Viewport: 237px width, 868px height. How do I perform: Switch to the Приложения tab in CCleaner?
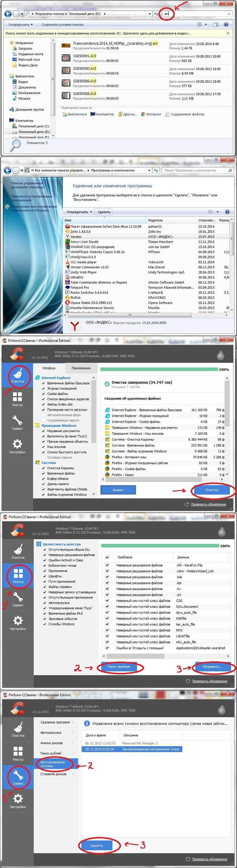click(81, 368)
